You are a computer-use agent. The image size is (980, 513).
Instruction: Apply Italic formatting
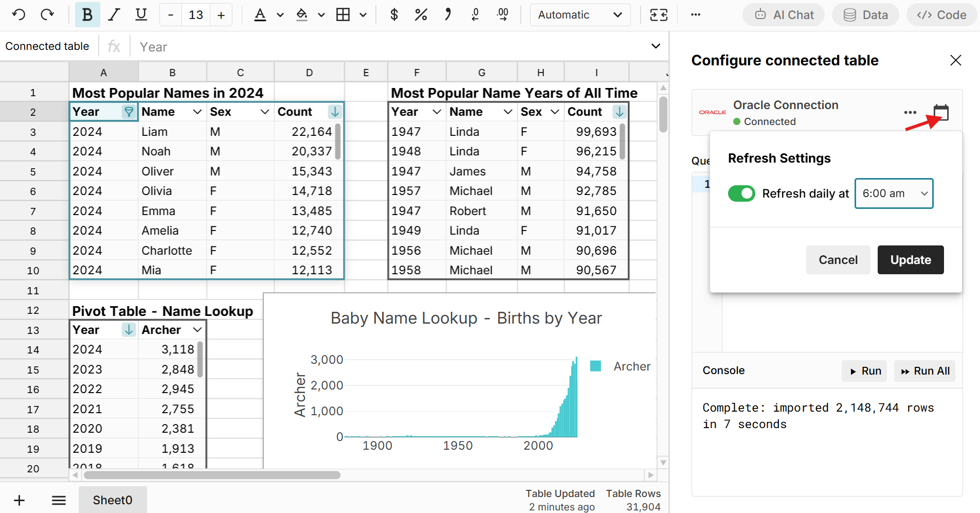pos(114,15)
